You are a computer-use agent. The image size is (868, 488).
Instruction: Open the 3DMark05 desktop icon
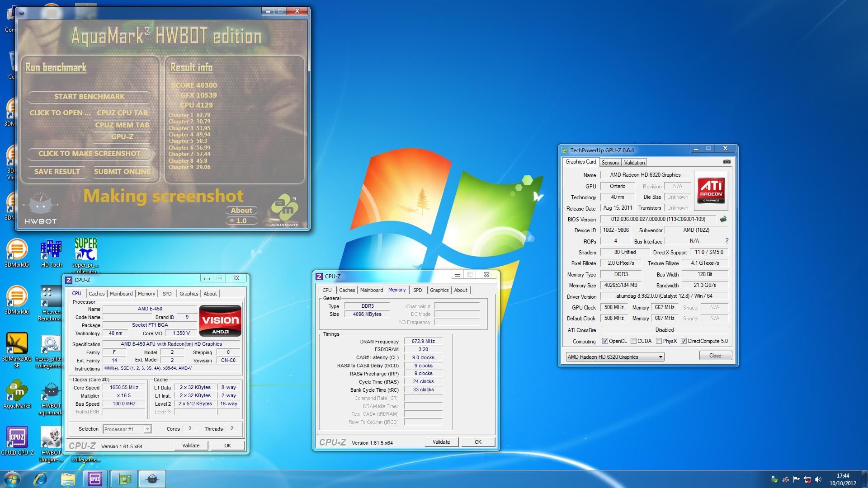17,253
